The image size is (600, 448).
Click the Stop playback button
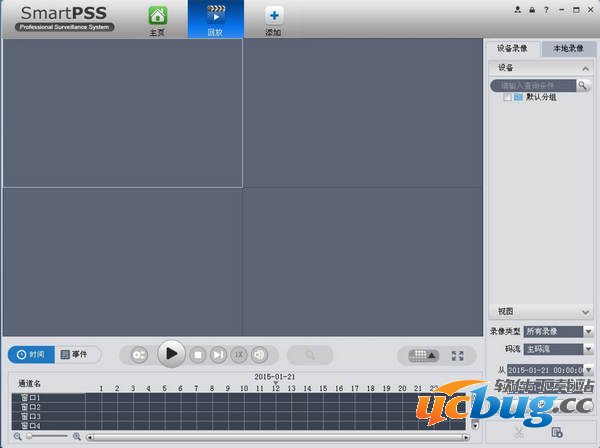(x=198, y=354)
